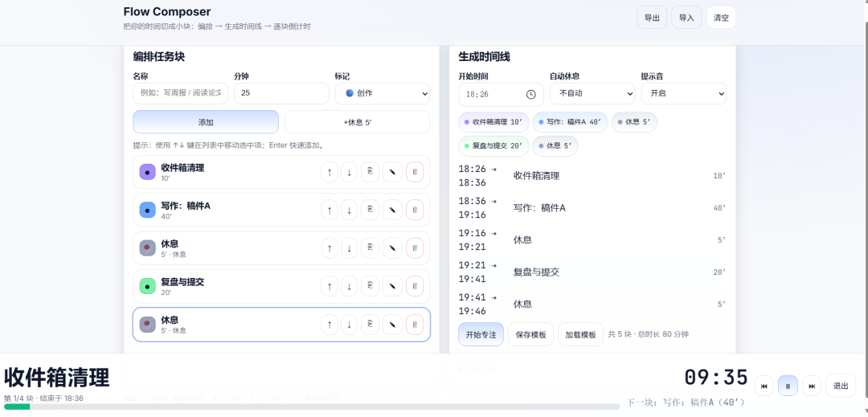The height and width of the screenshot is (417, 868).
Task: Click the blue swatch of 写作：稿件A
Action: click(x=147, y=211)
